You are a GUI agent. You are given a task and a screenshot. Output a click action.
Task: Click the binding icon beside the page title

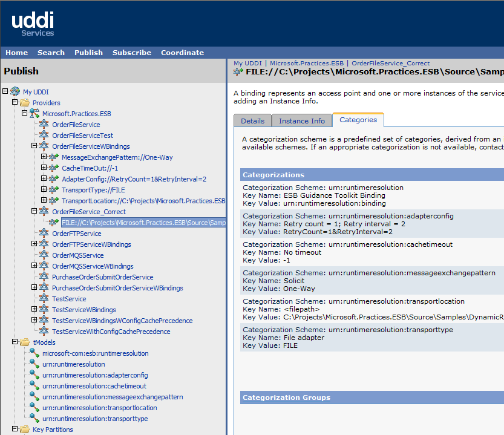tap(238, 71)
